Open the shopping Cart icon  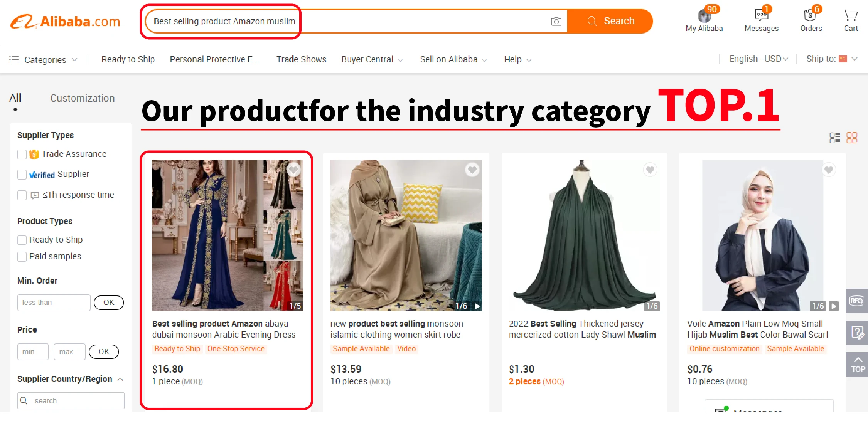point(851,15)
